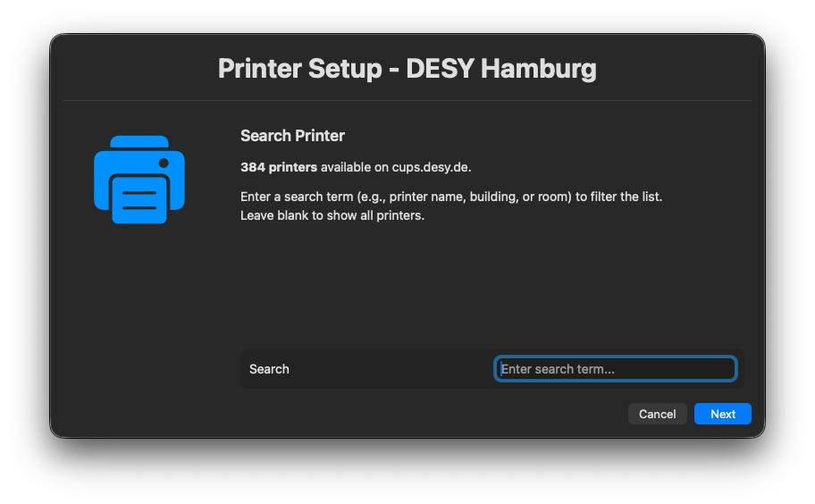The image size is (815, 504).
Task: Select the "Search Printer" heading
Action: point(292,136)
